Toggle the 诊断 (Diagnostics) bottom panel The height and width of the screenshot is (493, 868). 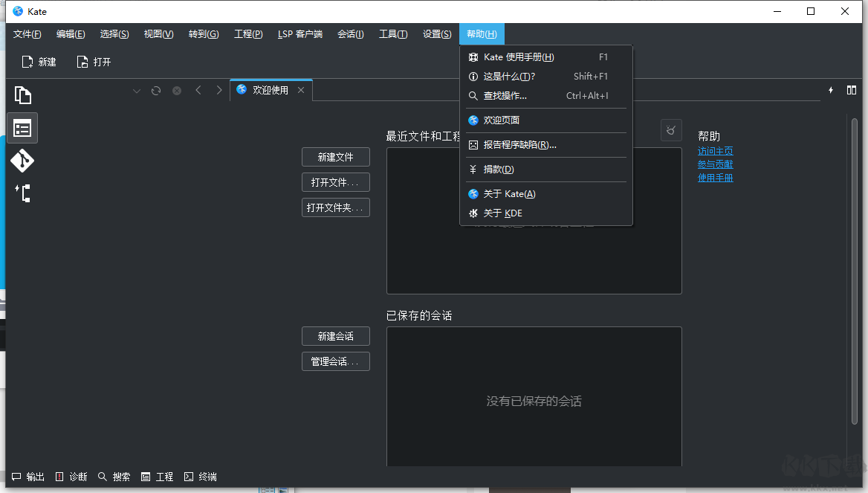tap(71, 477)
